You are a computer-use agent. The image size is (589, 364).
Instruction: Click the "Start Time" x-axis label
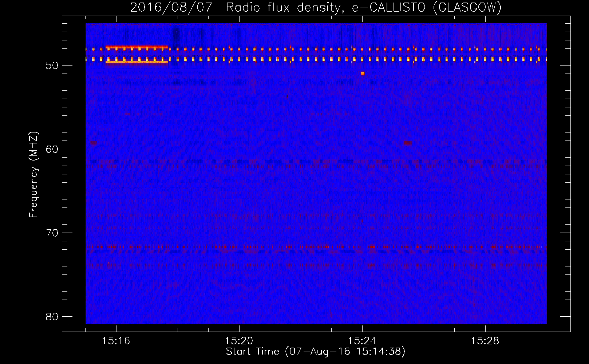pos(316,352)
